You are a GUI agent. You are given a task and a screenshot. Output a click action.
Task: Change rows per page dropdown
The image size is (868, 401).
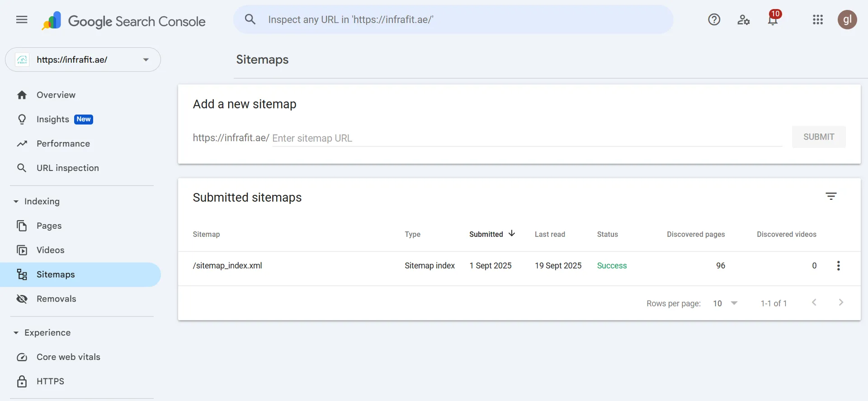pos(725,303)
